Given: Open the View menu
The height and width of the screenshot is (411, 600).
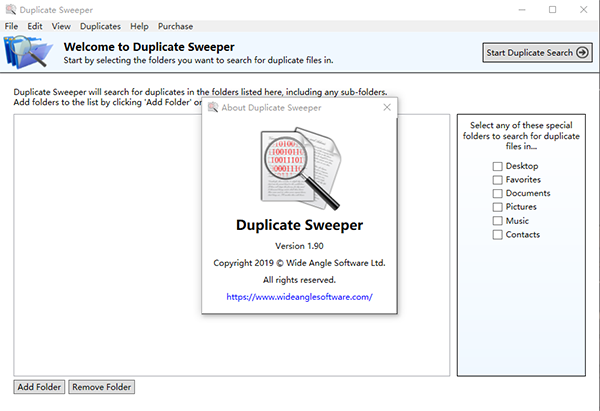Looking at the screenshot, I should pos(61,26).
